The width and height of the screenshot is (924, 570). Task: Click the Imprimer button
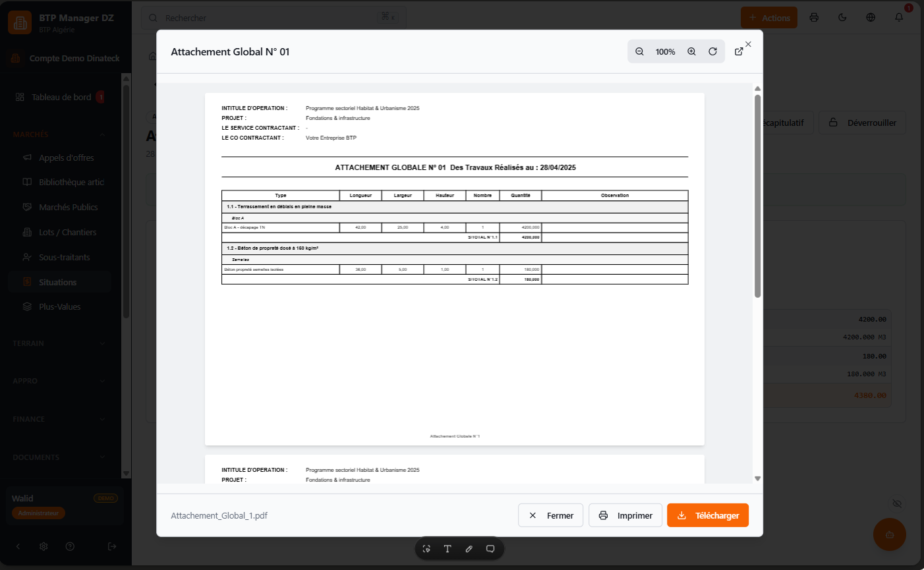[625, 515]
